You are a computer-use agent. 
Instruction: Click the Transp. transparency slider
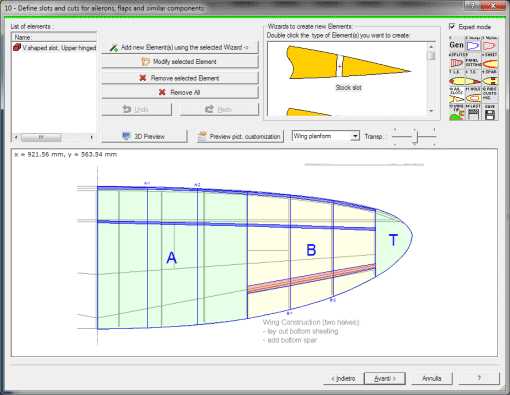(414, 137)
